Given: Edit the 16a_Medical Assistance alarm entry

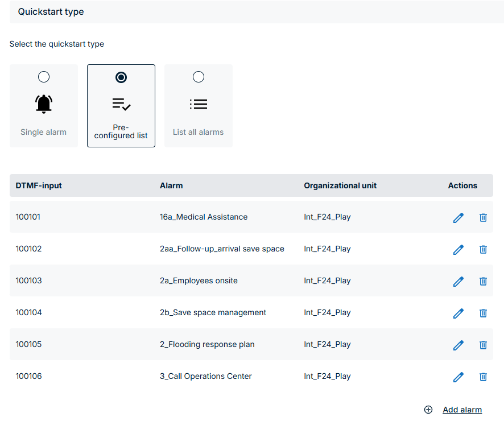Looking at the screenshot, I should [x=458, y=217].
